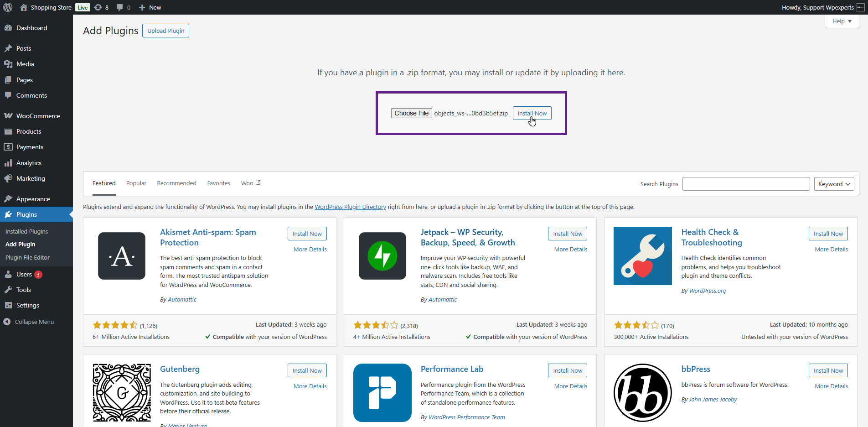
Task: Open Appearance settings in sidebar
Action: pos(32,199)
